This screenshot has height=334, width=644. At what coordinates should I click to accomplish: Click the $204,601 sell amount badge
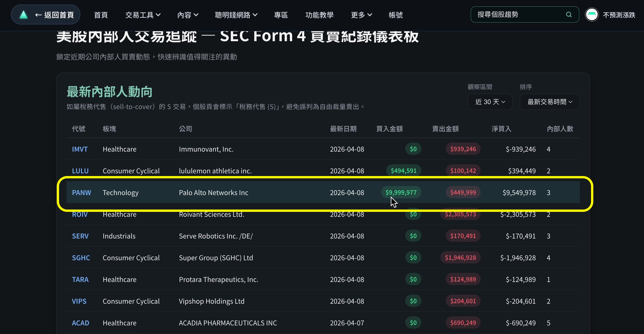tap(463, 301)
